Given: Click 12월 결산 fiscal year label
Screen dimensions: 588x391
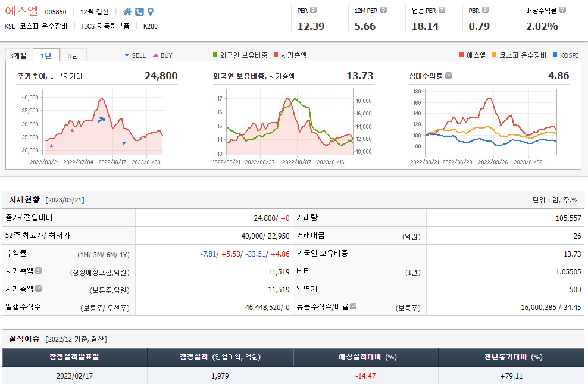Looking at the screenshot, I should 95,12.
